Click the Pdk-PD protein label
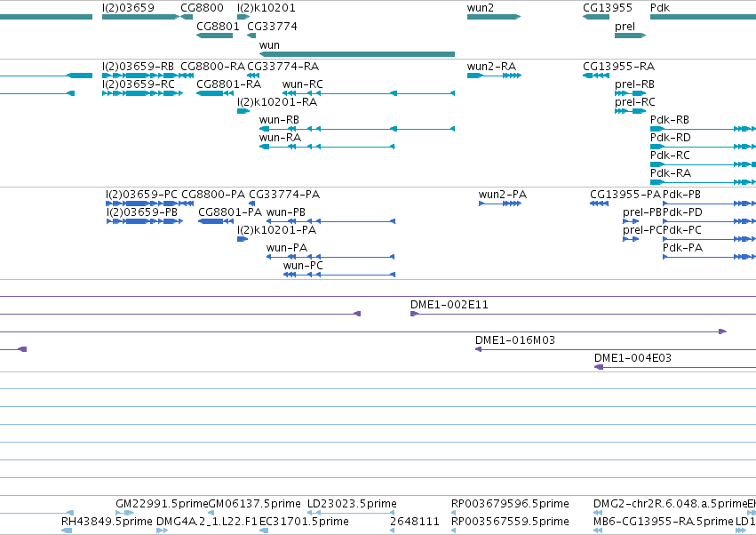The image size is (756, 535). pos(683,212)
